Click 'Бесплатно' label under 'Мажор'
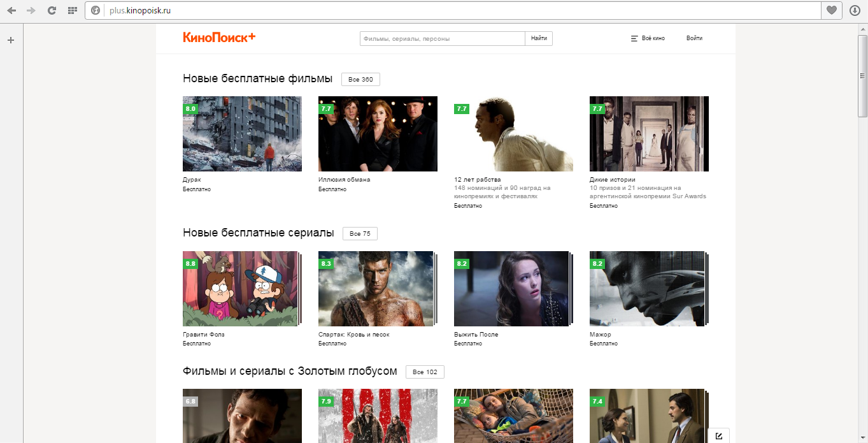Viewport: 868px width, 443px height. pos(604,344)
